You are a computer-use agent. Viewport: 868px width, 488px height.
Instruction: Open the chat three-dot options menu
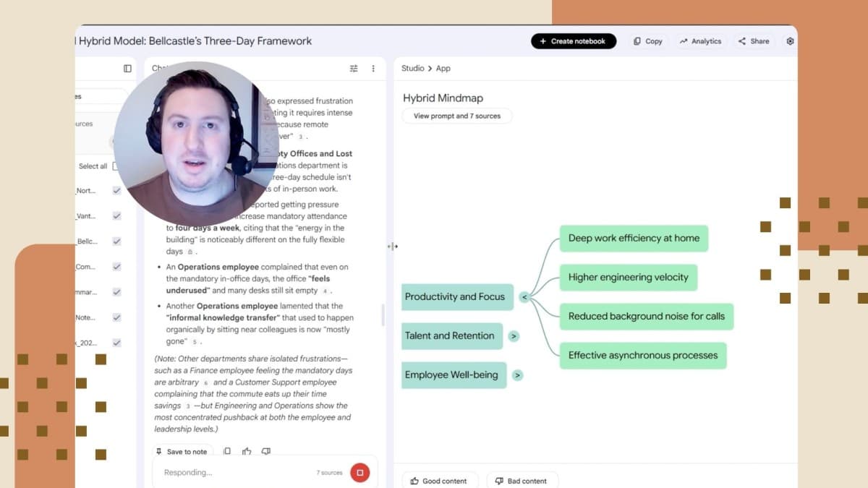pyautogui.click(x=373, y=69)
